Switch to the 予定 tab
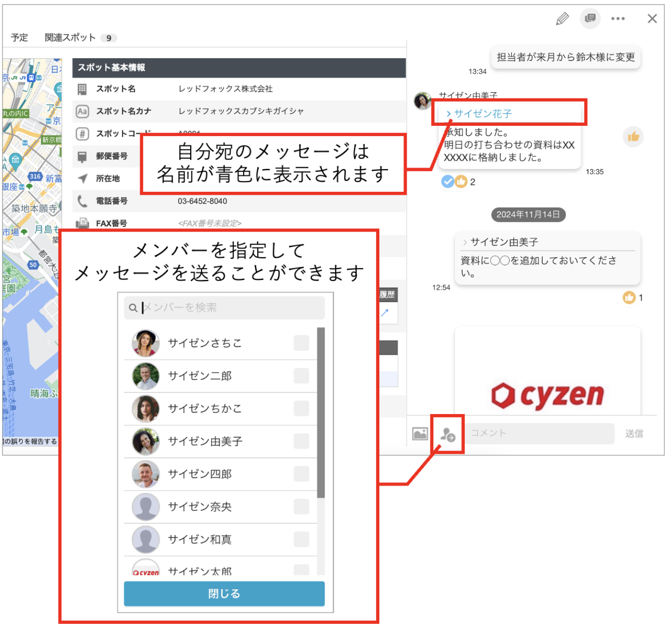The height and width of the screenshot is (628, 672). pyautogui.click(x=20, y=38)
